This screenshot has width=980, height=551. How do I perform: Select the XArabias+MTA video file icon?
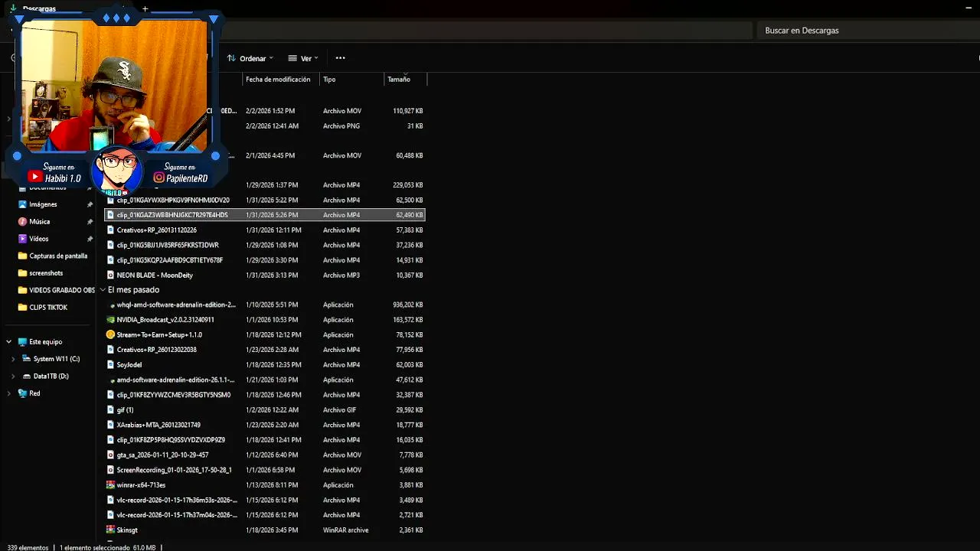pyautogui.click(x=110, y=425)
